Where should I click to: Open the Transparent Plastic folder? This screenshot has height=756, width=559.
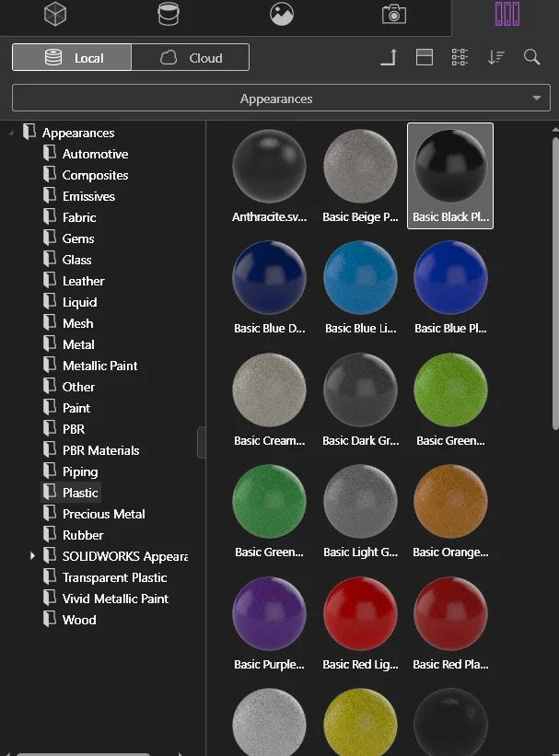click(114, 577)
